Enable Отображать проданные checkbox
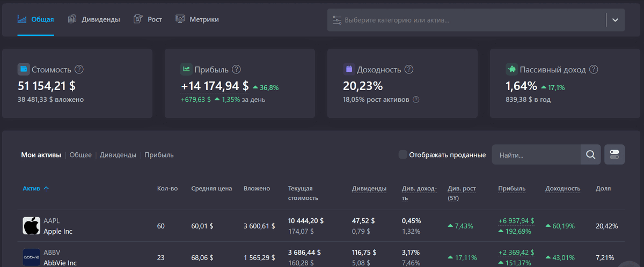 point(402,155)
